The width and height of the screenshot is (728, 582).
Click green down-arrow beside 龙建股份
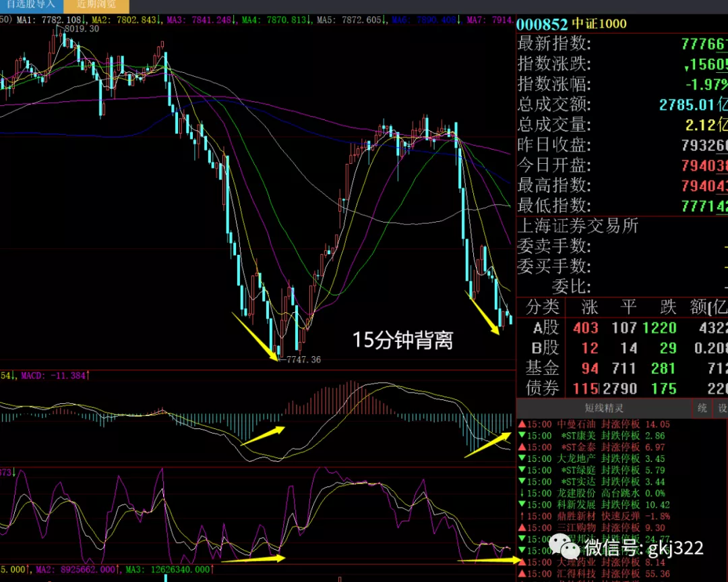coord(521,493)
